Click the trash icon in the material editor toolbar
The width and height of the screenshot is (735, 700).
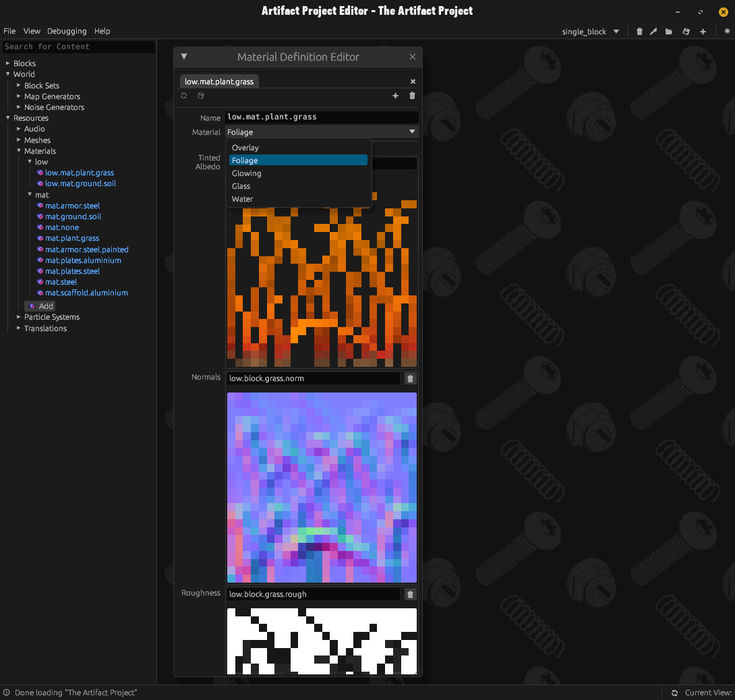(413, 96)
